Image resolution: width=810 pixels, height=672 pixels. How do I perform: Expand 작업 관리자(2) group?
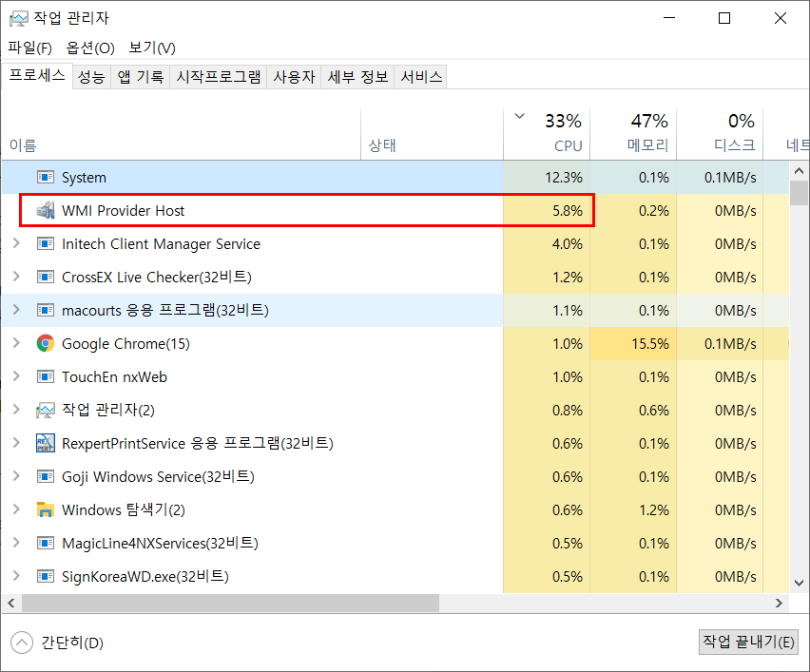[16, 410]
